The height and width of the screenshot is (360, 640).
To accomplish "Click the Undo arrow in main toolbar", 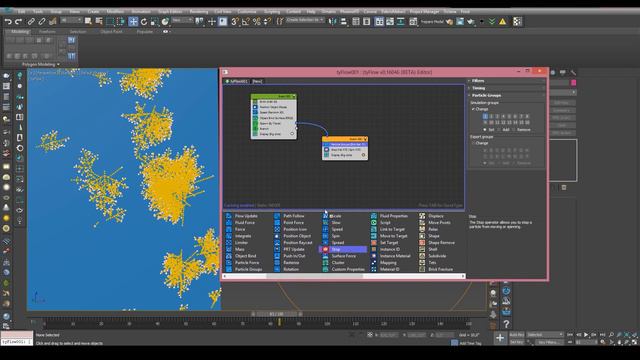I will (x=8, y=22).
